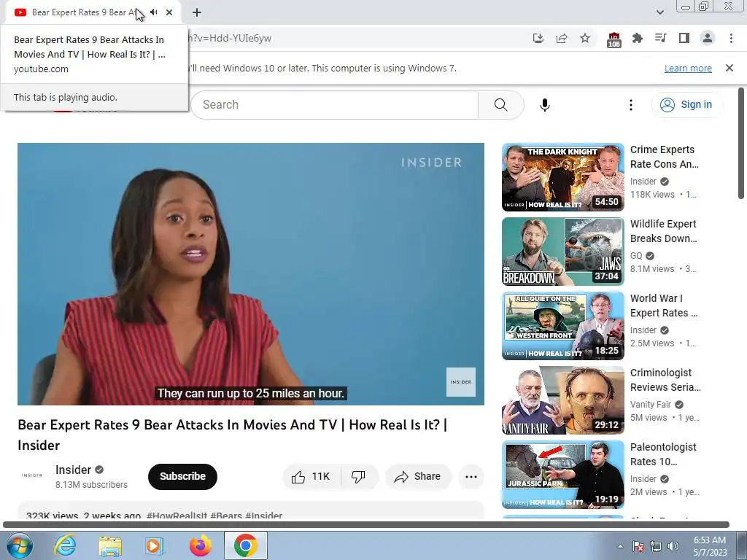Open the Action Center flag icon
The height and width of the screenshot is (560, 747).
pos(638,546)
